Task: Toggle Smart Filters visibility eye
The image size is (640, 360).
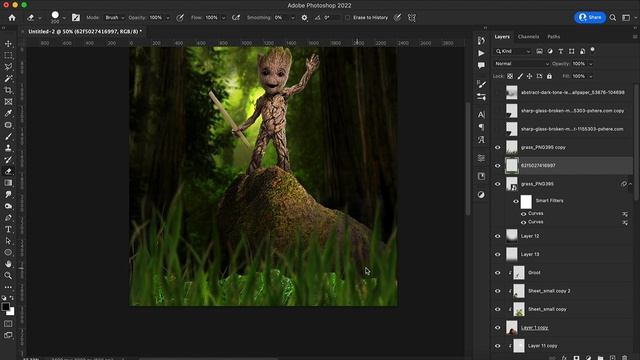Action: click(x=516, y=201)
